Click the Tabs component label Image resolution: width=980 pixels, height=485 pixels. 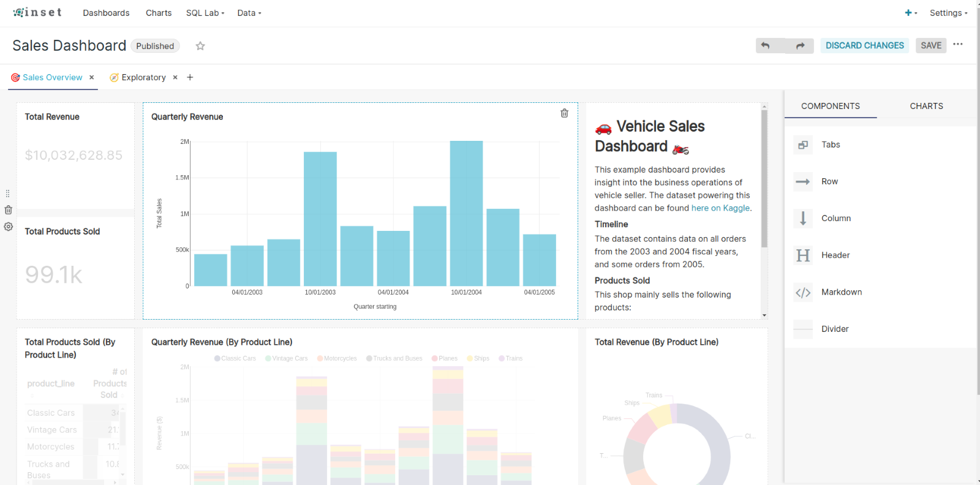[x=831, y=145]
